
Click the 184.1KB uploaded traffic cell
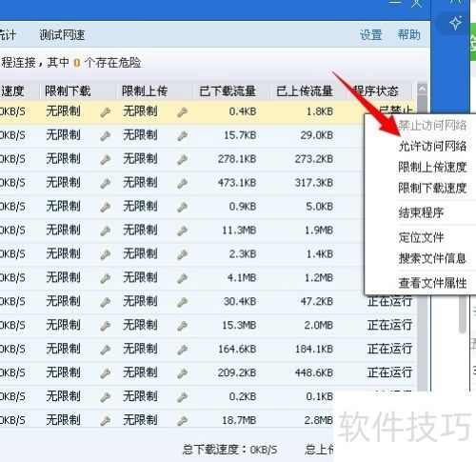pyautogui.click(x=313, y=349)
